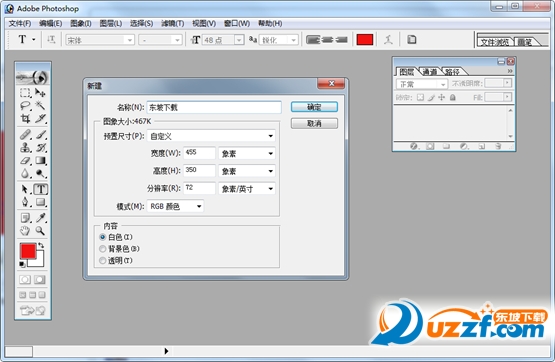Select the Hand tool
Viewport: 555px width, 362px height.
(x=25, y=231)
